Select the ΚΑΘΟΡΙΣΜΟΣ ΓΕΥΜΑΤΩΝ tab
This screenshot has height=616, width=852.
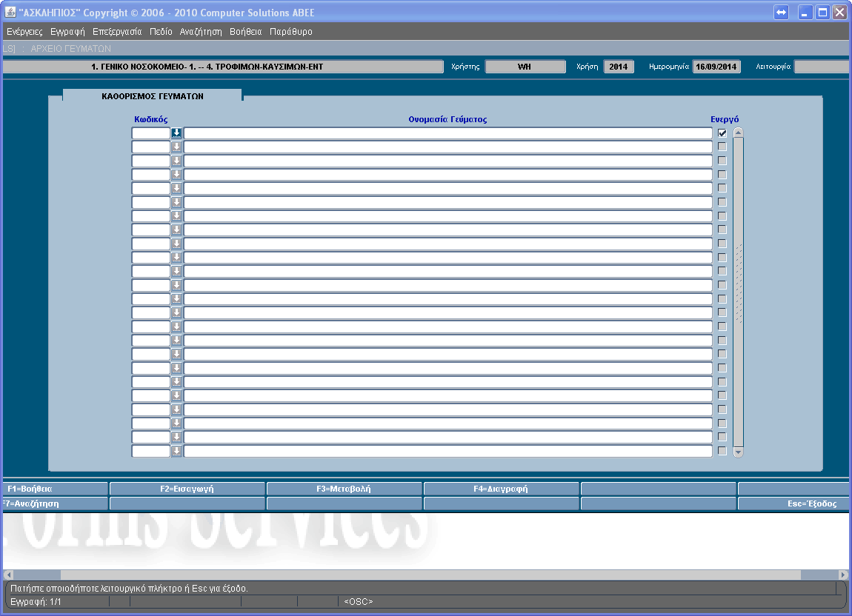(x=153, y=96)
